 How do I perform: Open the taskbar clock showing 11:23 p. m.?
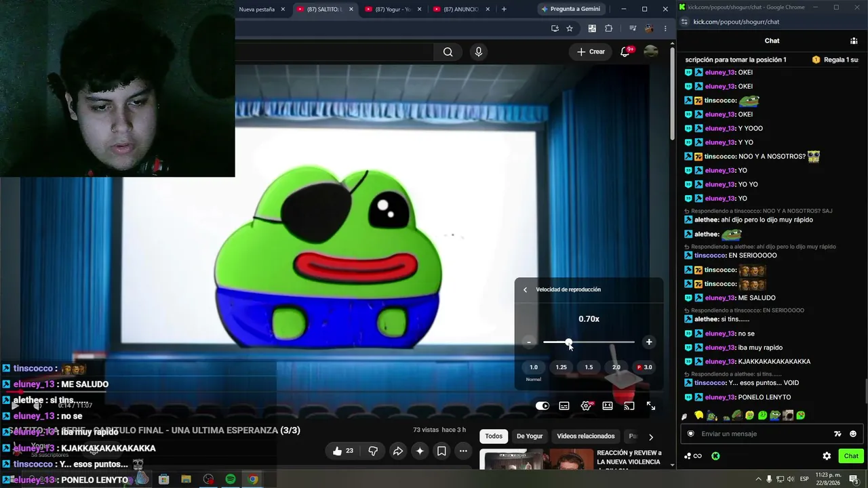point(827,479)
